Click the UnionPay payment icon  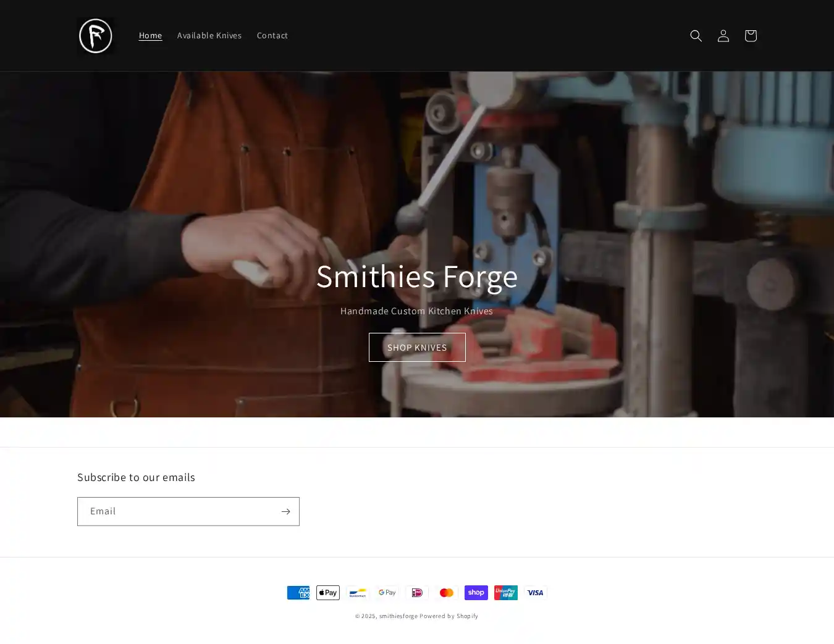pos(506,593)
